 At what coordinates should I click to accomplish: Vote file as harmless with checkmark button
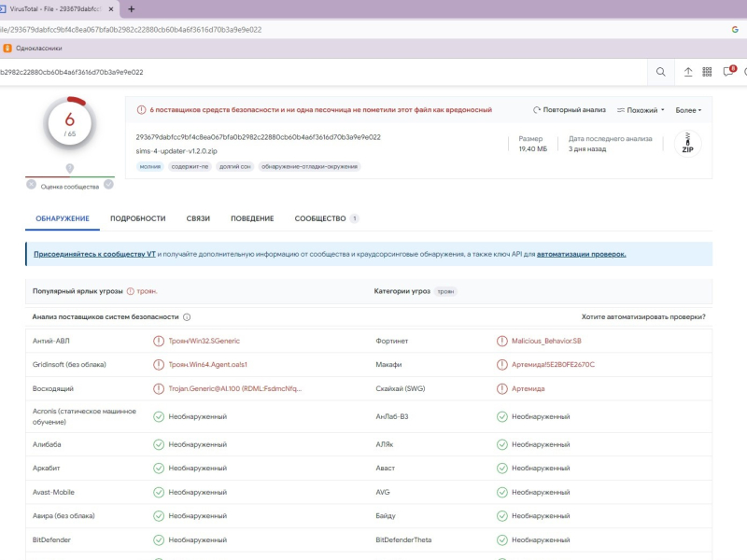pos(108,185)
